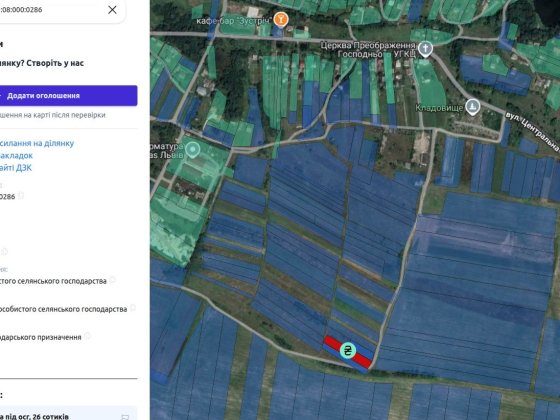Click the кафе-бар Зустріч cocktail marker
This screenshot has height=420, width=560.
281,19
